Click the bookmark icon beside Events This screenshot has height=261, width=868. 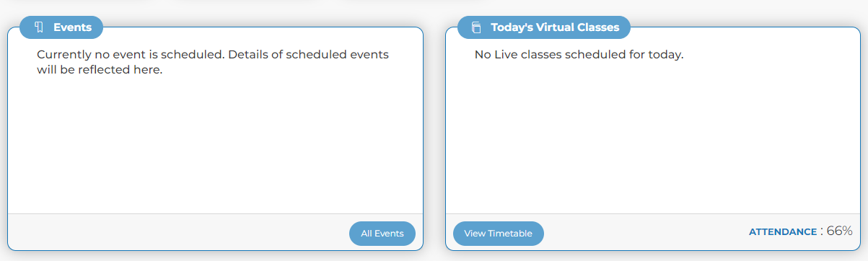[39, 27]
